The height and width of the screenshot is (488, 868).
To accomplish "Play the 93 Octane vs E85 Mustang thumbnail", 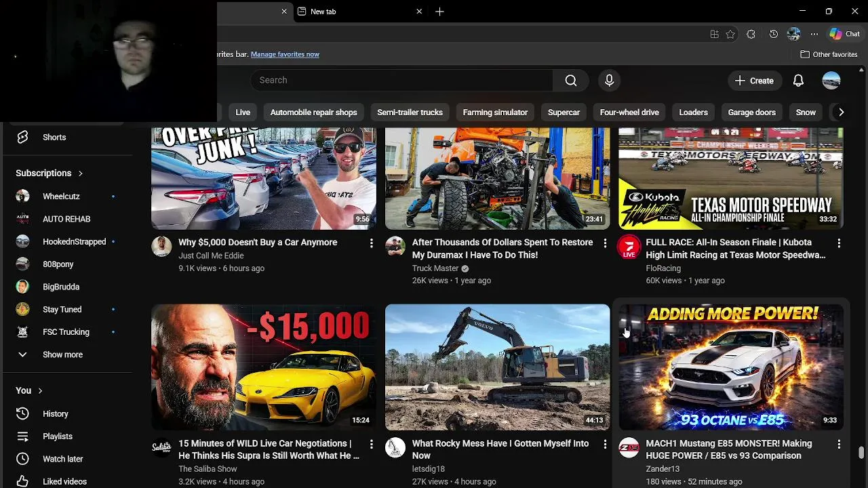I will [731, 367].
